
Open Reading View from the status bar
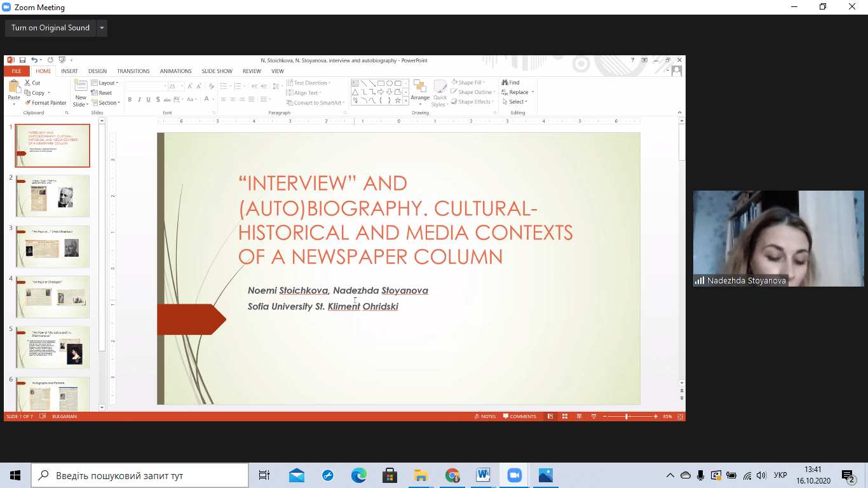coord(579,417)
